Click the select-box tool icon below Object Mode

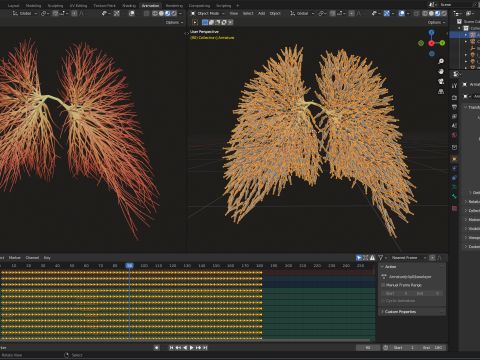[195, 22]
